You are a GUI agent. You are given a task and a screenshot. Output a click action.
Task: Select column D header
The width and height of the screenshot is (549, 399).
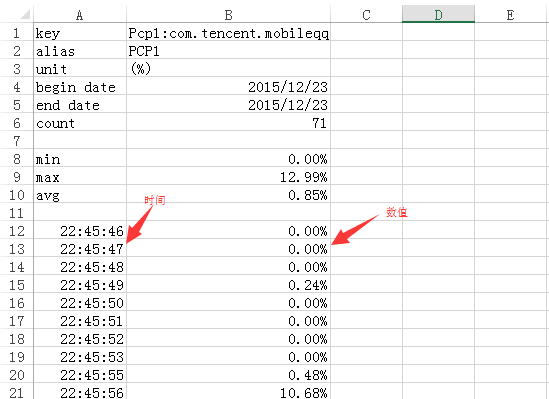(x=438, y=15)
